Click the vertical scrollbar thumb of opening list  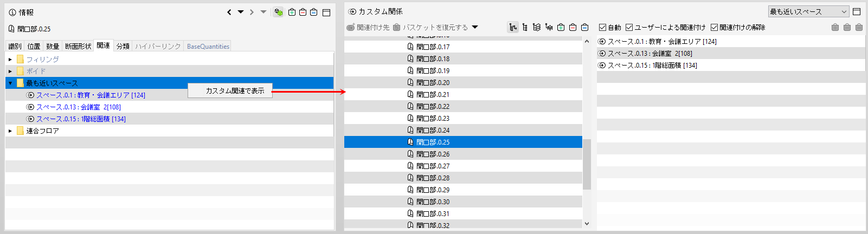pyautogui.click(x=587, y=164)
